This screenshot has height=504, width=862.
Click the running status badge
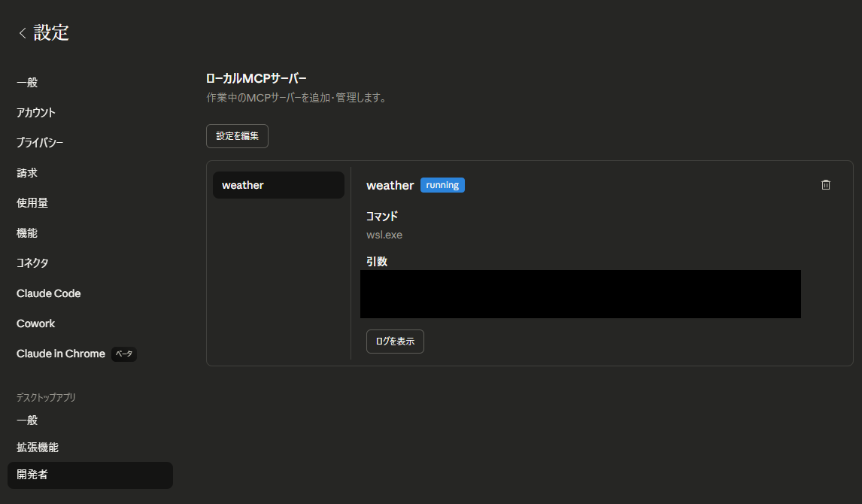tap(442, 185)
